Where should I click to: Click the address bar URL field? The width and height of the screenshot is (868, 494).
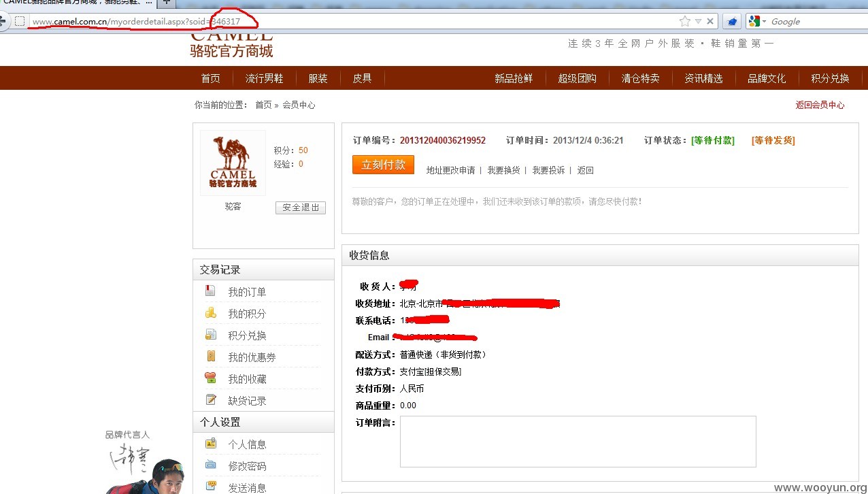pos(354,21)
